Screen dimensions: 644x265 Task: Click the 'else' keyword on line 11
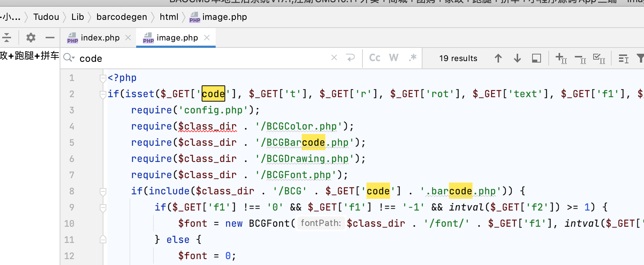pyautogui.click(x=178, y=240)
